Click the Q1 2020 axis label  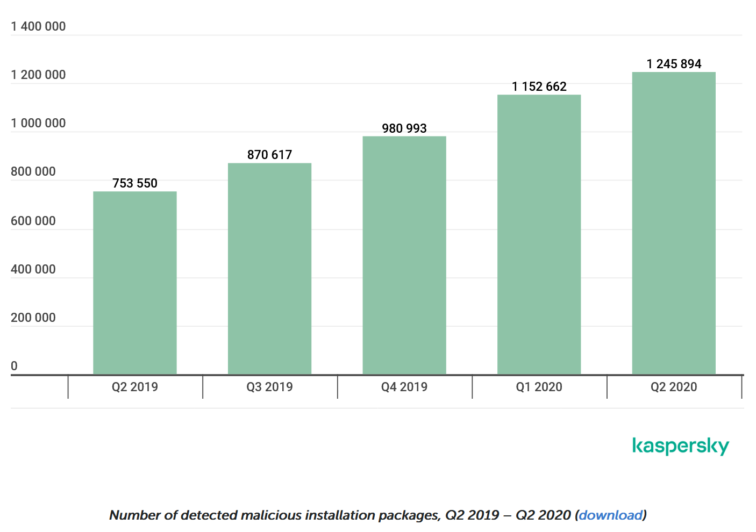pos(539,387)
